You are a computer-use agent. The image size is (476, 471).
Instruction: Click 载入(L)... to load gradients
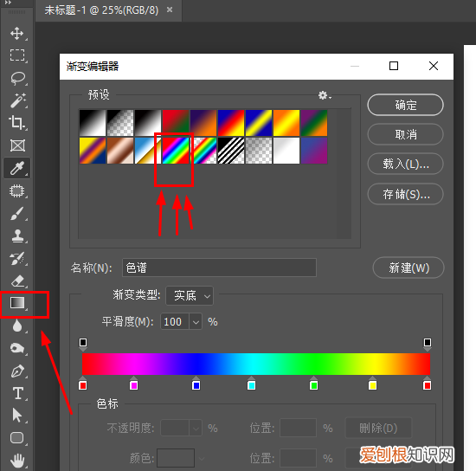[405, 164]
